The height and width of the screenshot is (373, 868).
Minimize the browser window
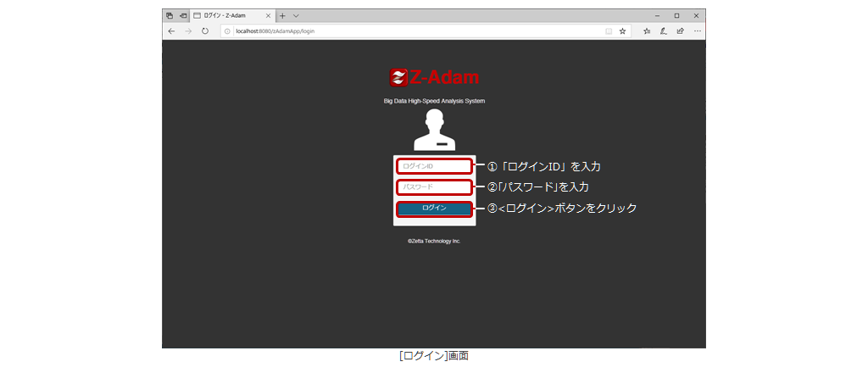(657, 16)
